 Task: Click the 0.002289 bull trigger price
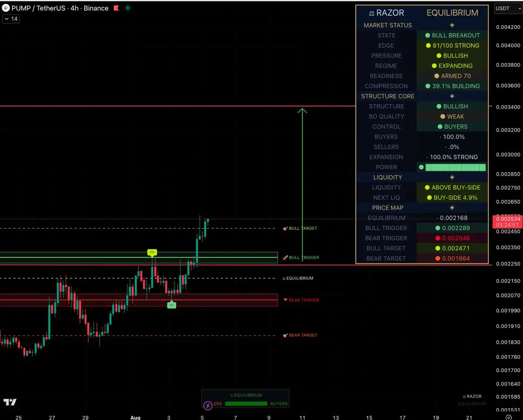coord(452,228)
